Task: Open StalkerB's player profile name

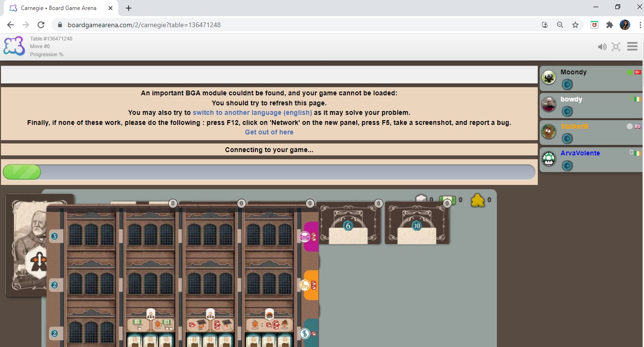Action: coord(574,126)
